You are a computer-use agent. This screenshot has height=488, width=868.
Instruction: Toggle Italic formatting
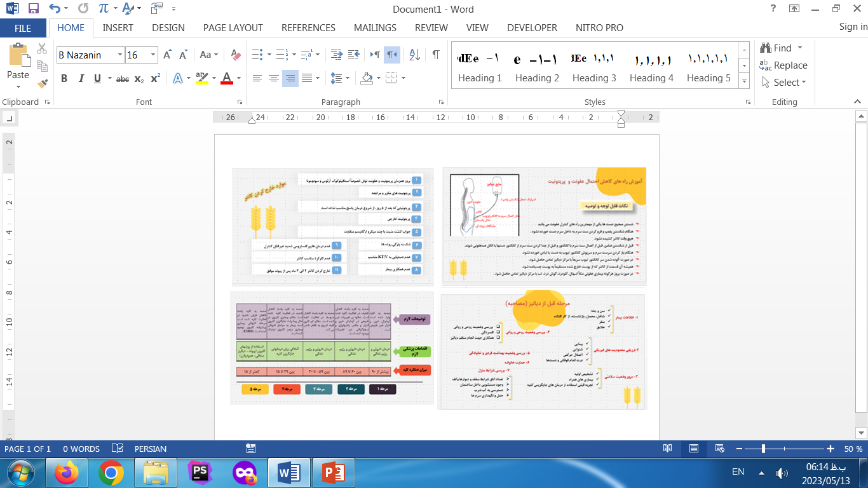click(x=81, y=79)
